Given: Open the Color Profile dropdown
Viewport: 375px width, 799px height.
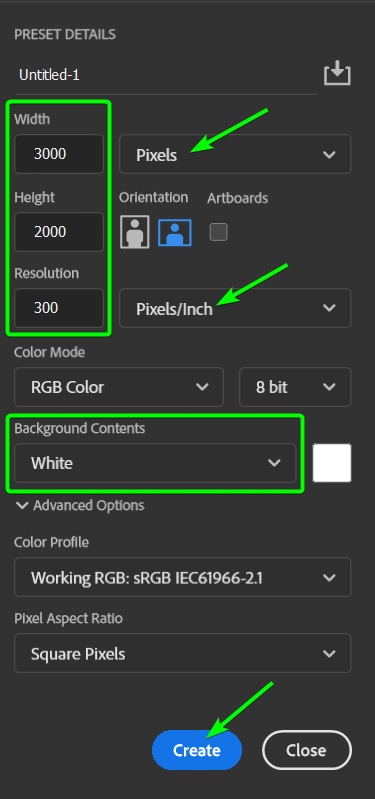Looking at the screenshot, I should pyautogui.click(x=182, y=577).
